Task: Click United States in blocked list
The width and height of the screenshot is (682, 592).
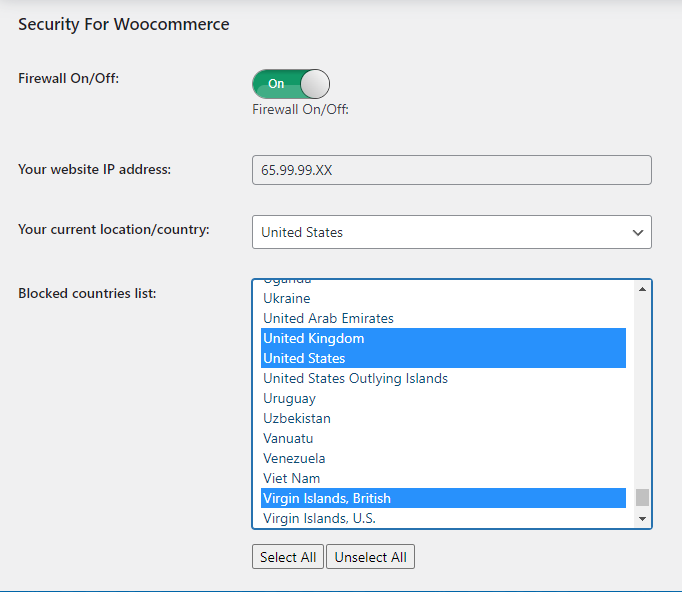Action: (x=304, y=358)
